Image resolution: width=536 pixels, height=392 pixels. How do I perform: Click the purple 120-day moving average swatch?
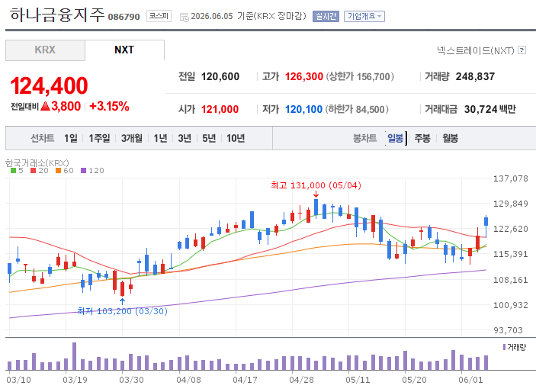tap(83, 170)
